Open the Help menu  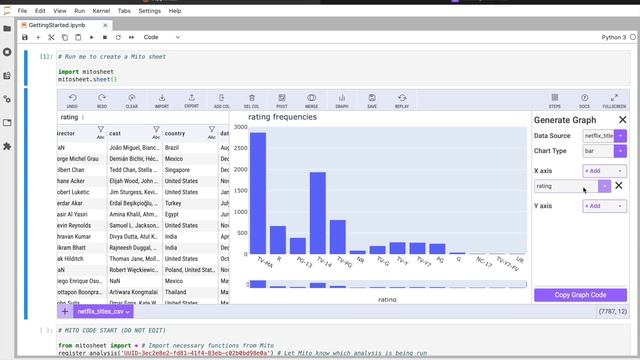[x=175, y=11]
